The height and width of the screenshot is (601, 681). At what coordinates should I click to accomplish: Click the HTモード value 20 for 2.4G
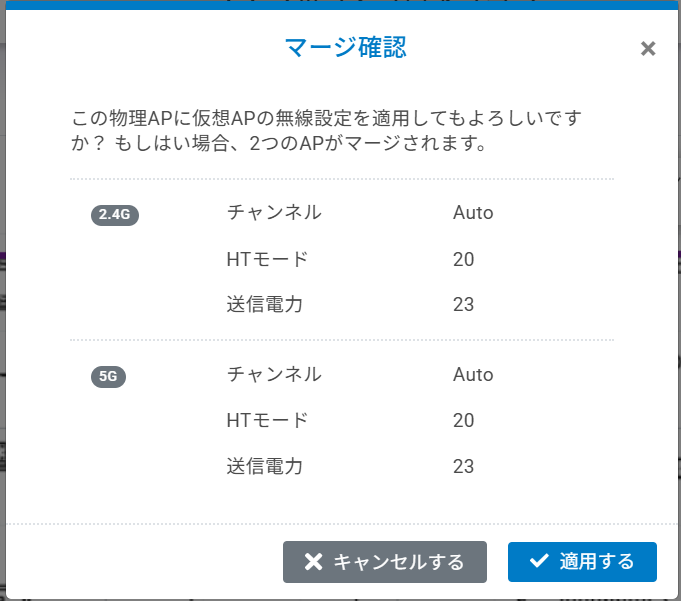(x=463, y=259)
